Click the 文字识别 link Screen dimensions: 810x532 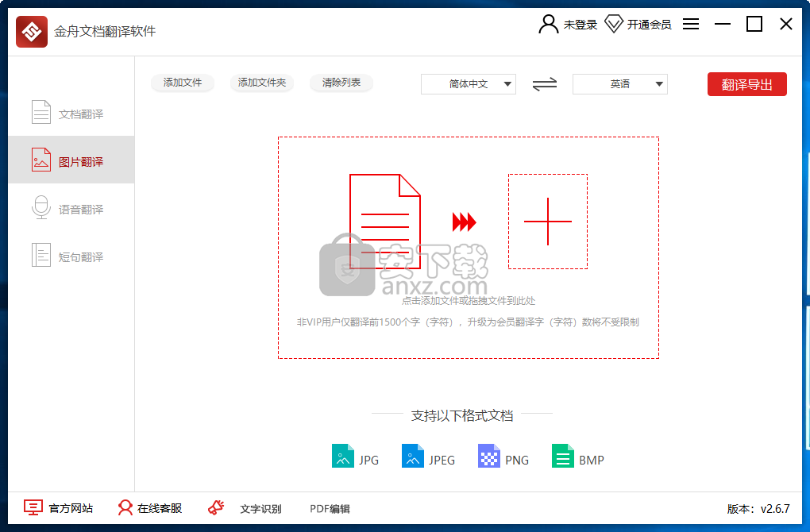tap(260, 509)
